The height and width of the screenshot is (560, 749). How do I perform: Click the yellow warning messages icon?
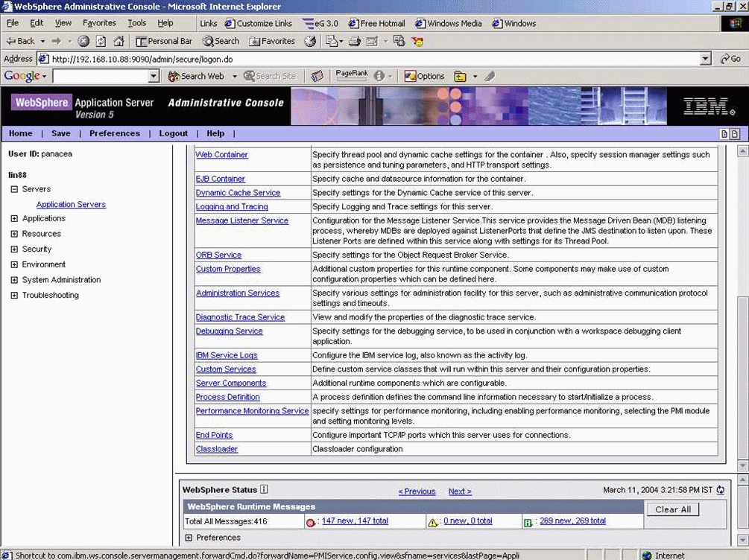pos(432,523)
